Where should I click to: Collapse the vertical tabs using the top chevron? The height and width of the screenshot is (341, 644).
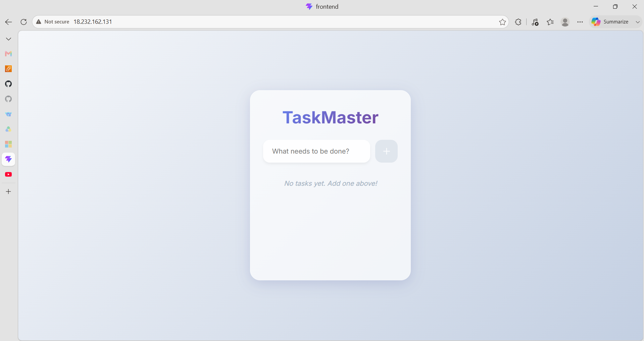click(x=8, y=39)
